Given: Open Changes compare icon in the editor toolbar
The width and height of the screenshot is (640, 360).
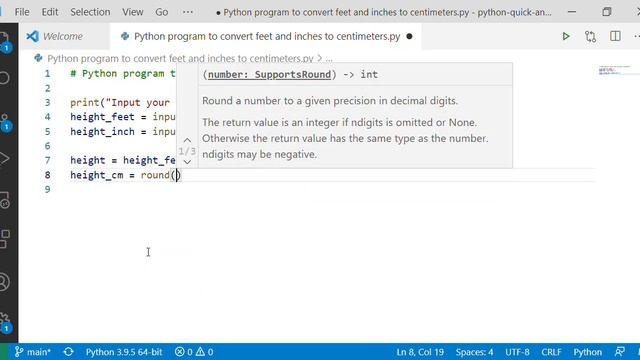Looking at the screenshot, I should [x=591, y=36].
